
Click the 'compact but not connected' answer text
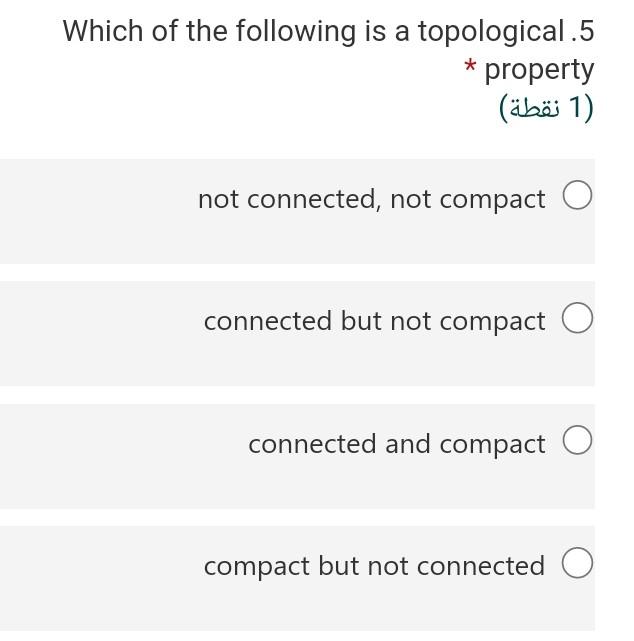tap(374, 567)
